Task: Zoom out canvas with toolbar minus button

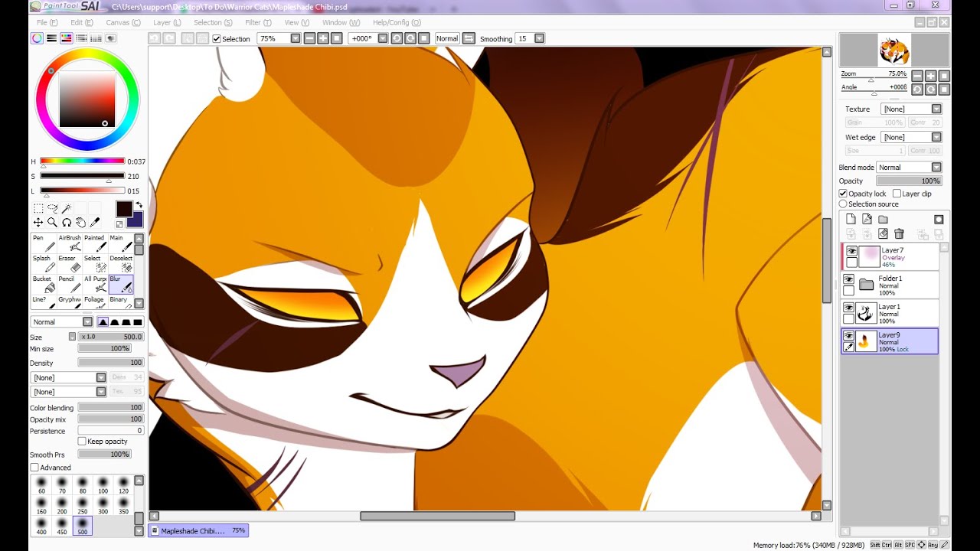Action: (309, 38)
